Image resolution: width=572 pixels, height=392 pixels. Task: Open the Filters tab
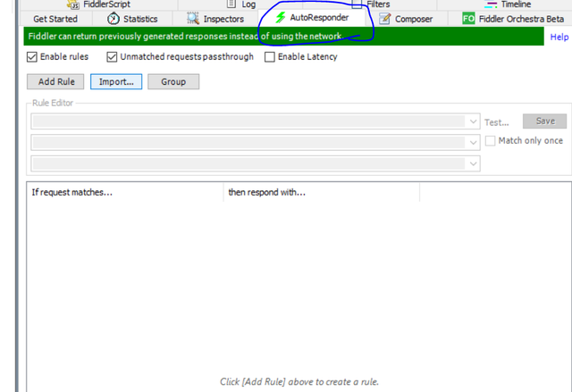pyautogui.click(x=370, y=4)
